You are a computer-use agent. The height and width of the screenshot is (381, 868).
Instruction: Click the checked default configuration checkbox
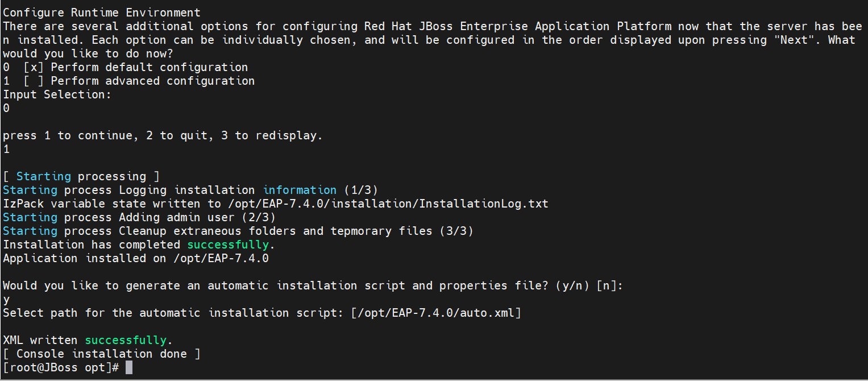pyautogui.click(x=34, y=68)
